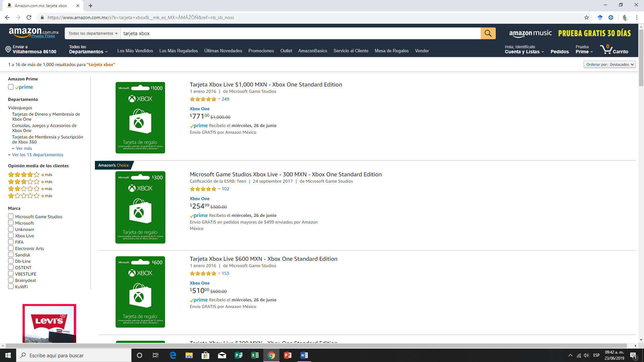Check the Sandisk brand filter
Image resolution: width=644 pixels, height=362 pixels.
(11, 255)
